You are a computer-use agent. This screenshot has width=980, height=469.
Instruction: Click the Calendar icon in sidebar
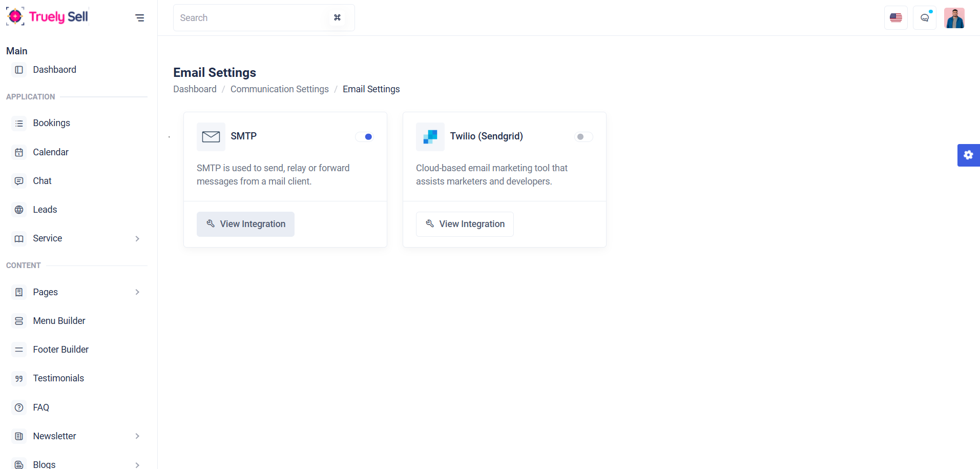coord(19,152)
